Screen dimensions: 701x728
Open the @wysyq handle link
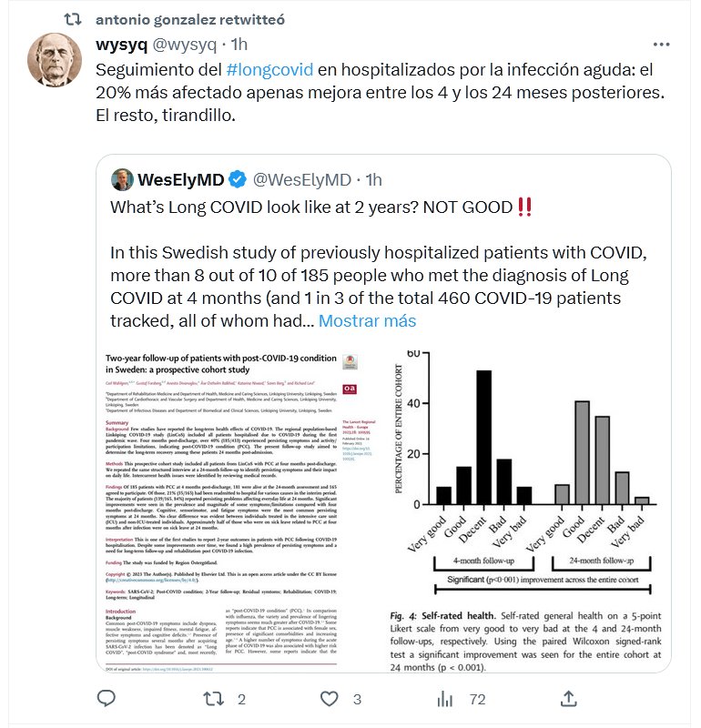click(186, 45)
